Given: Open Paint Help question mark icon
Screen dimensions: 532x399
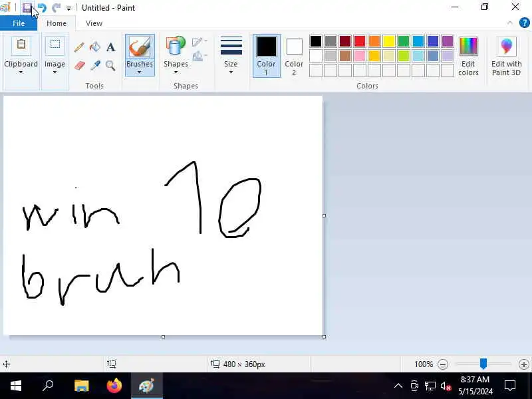Looking at the screenshot, I should [524, 23].
